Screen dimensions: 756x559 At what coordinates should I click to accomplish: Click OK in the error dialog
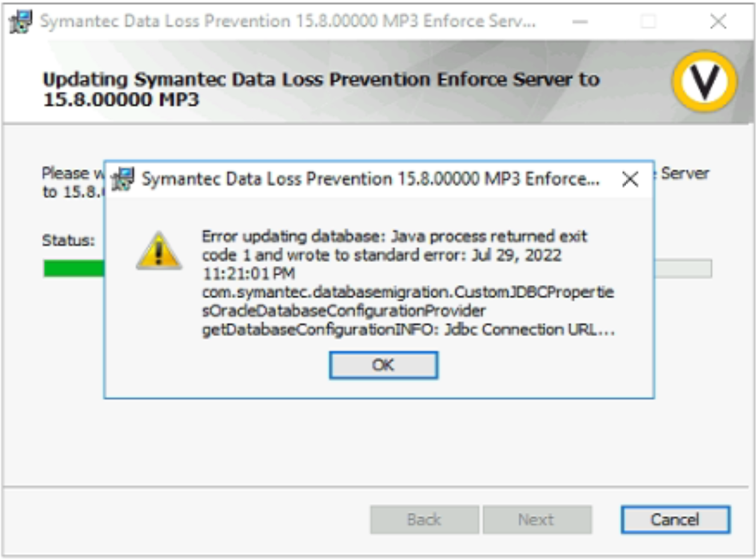pos(383,365)
